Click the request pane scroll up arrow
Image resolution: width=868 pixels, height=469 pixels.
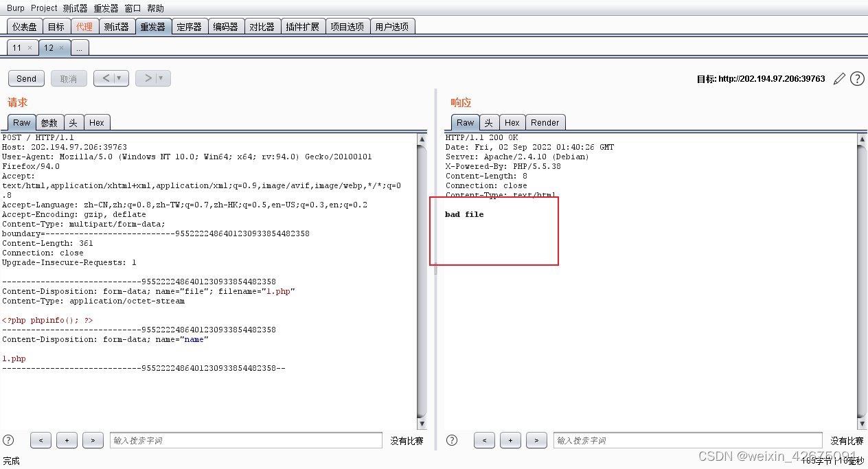coord(422,139)
